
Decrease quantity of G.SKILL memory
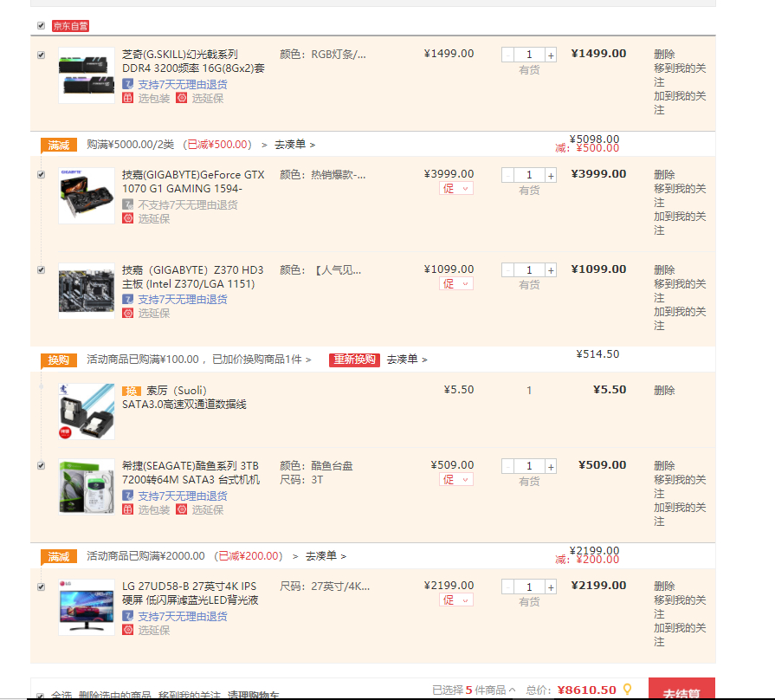point(507,55)
